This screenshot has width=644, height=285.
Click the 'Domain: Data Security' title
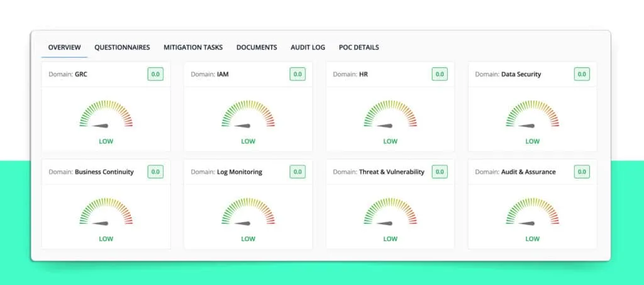(x=508, y=74)
